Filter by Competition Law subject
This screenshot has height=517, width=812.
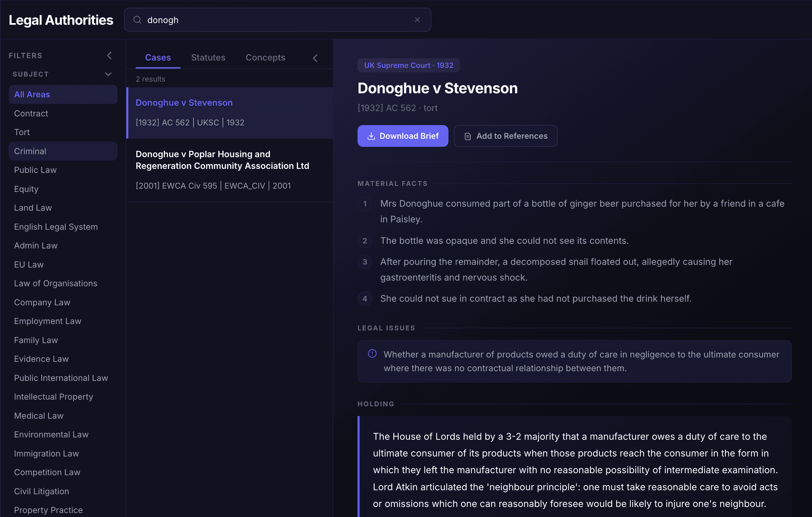(63, 473)
